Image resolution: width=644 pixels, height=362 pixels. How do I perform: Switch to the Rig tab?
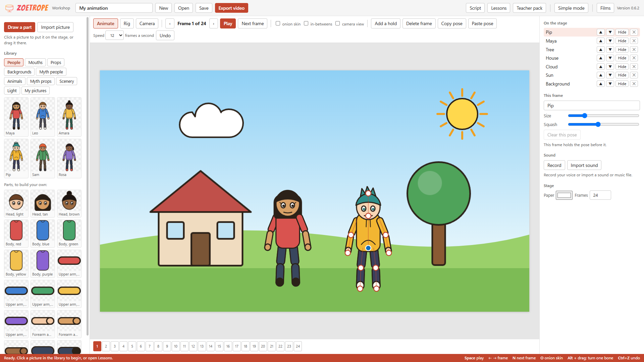[x=127, y=23]
